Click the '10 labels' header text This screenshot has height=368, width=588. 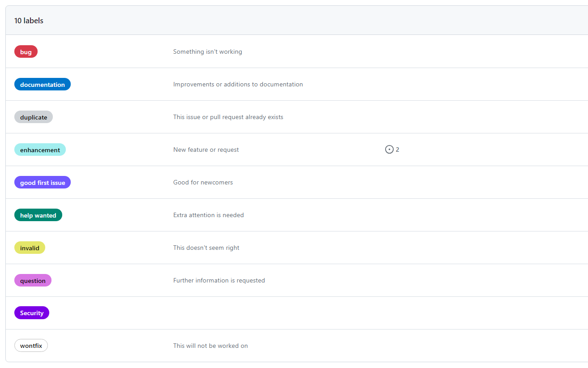click(x=29, y=21)
